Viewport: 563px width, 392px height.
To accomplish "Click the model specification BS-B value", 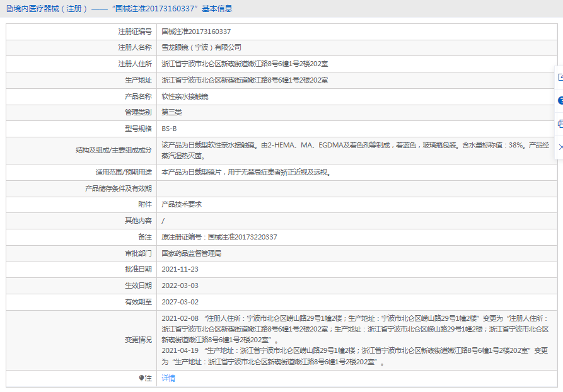I will 169,129.
